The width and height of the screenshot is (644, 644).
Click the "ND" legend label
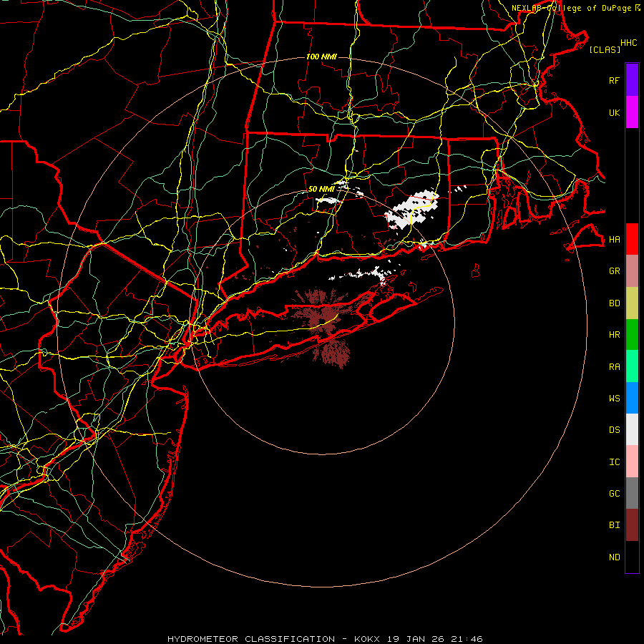pyautogui.click(x=614, y=557)
